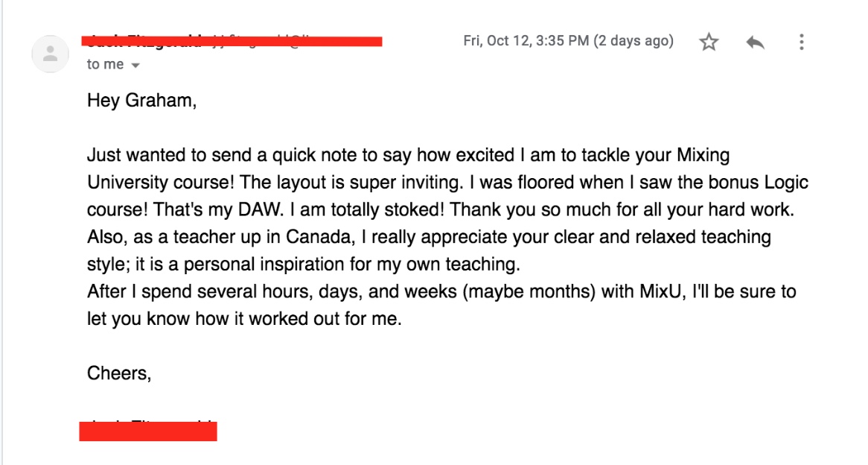
Task: Click "(maybe months)" in the message text
Action: click(529, 291)
